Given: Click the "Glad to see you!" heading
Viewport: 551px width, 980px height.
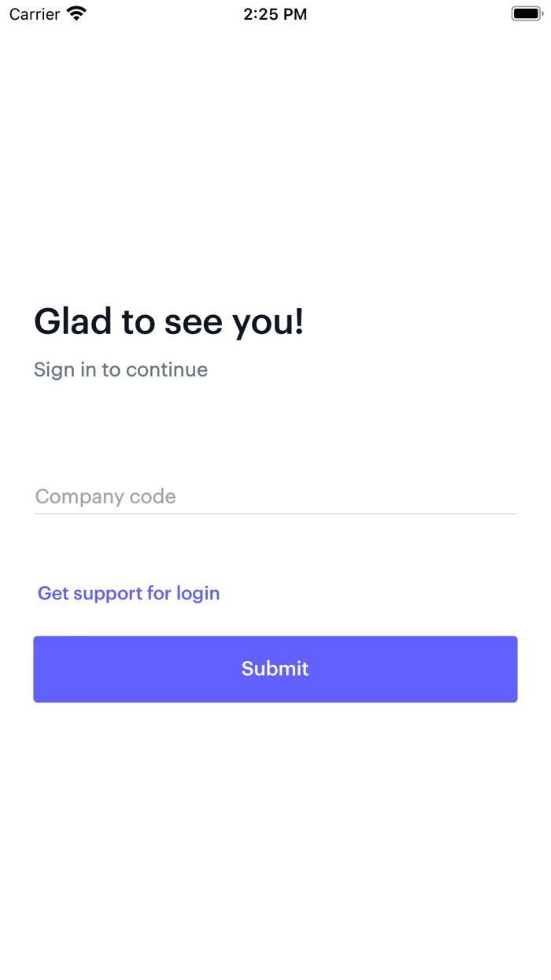Looking at the screenshot, I should 168,321.
